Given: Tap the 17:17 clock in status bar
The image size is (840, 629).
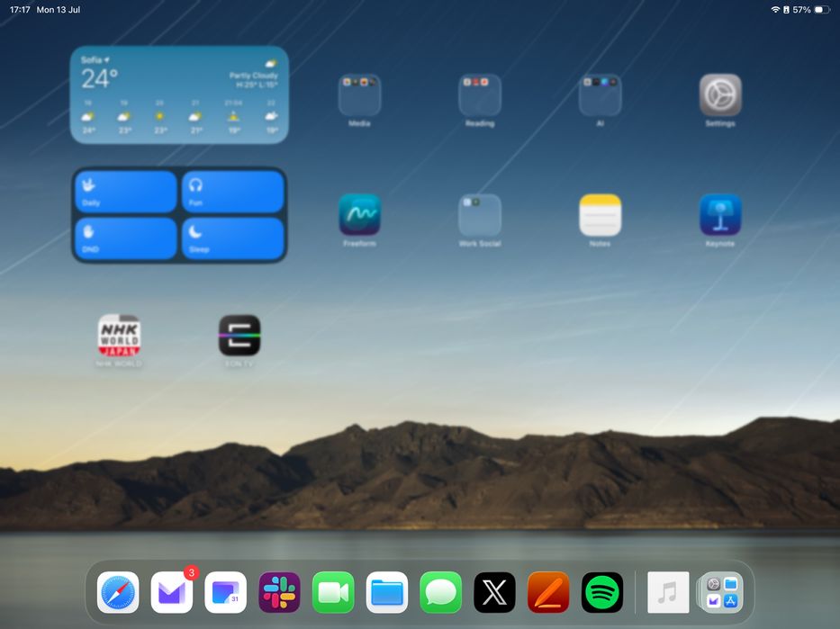Looking at the screenshot, I should pos(20,10).
